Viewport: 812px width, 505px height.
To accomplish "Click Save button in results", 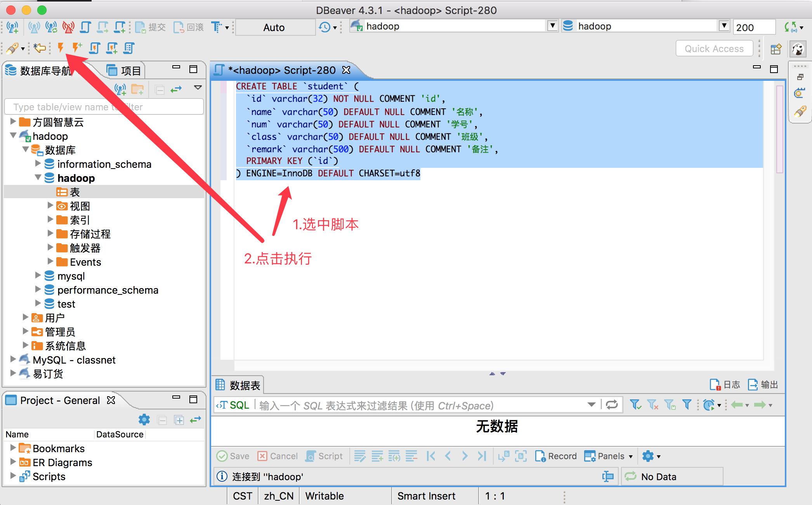I will [x=233, y=456].
